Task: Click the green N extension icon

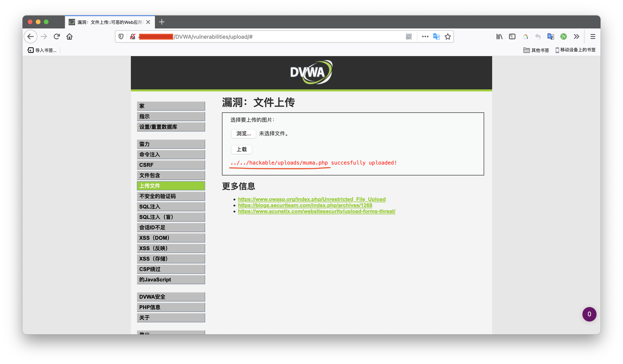Action: pos(563,36)
